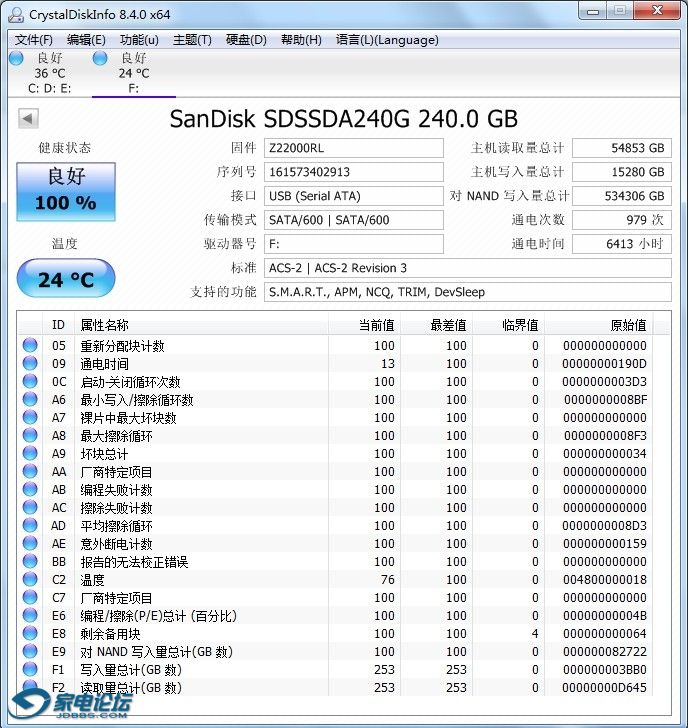Click the supported features field S.M.A.R.T., APM
This screenshot has height=728, width=688.
coord(467,292)
